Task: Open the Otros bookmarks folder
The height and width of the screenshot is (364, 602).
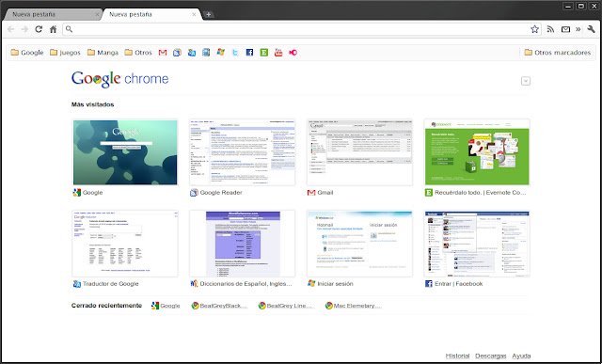Action: click(138, 53)
